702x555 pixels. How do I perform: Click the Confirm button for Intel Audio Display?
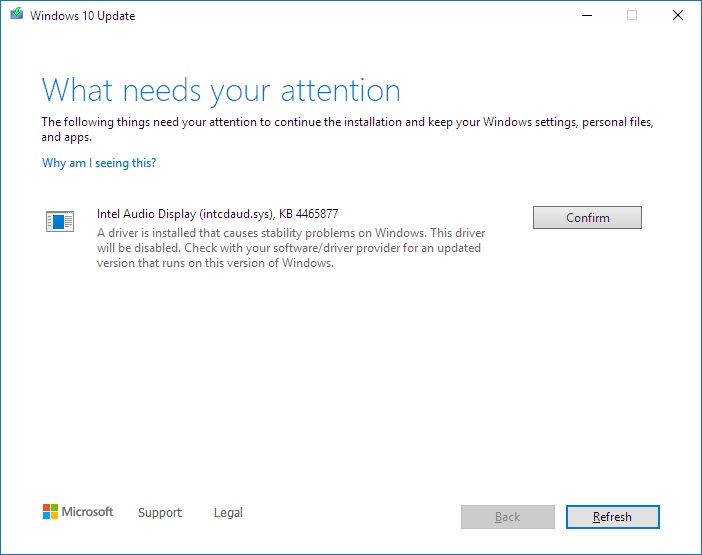tap(587, 218)
